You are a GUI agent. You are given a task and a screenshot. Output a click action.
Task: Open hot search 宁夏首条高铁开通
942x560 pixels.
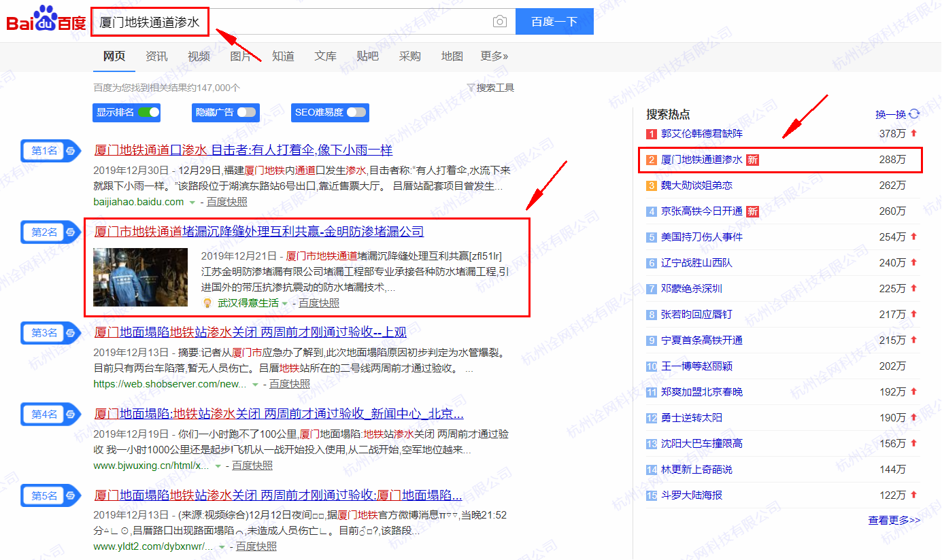tap(702, 340)
